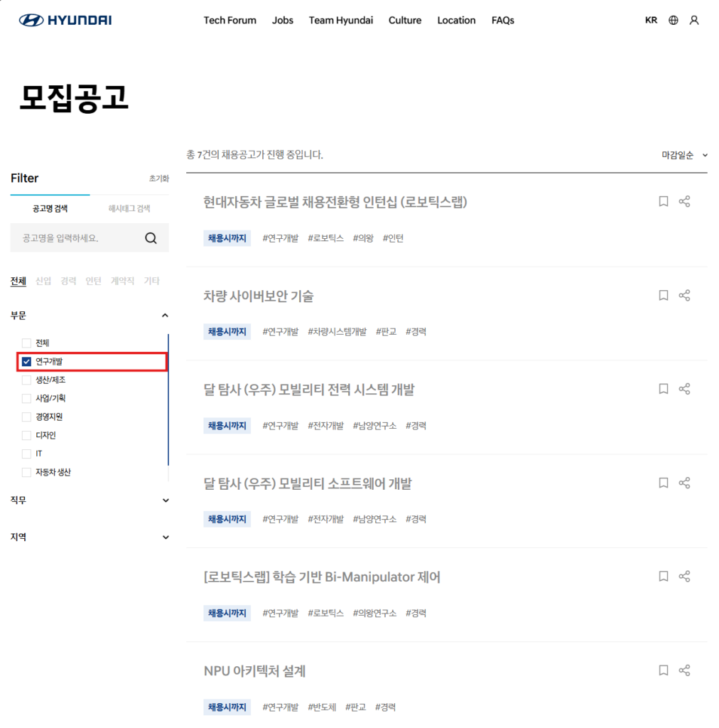Bookmark the 모빌리티 전력 시스템 개발 posting

click(664, 389)
